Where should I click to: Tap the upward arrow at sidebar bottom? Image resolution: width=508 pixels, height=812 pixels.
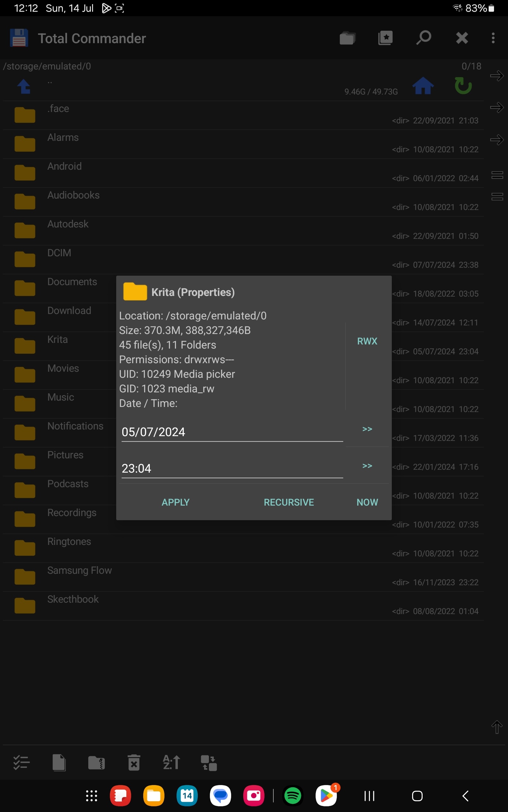tap(497, 727)
